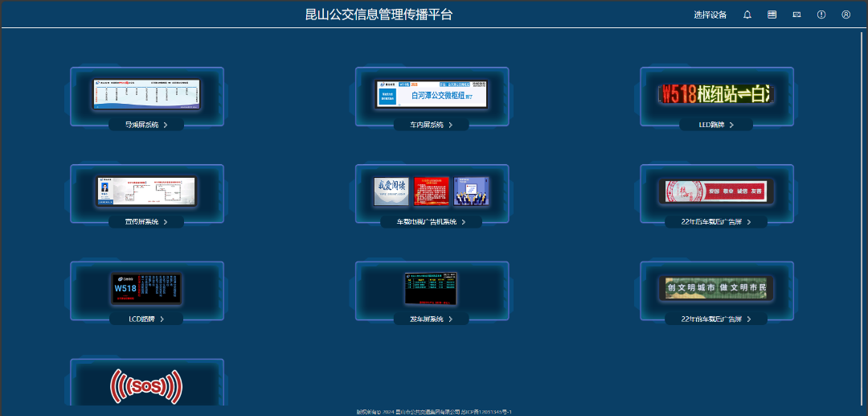This screenshot has width=868, height=416.
Task: Click the 选择设备 device selector
Action: pos(710,14)
